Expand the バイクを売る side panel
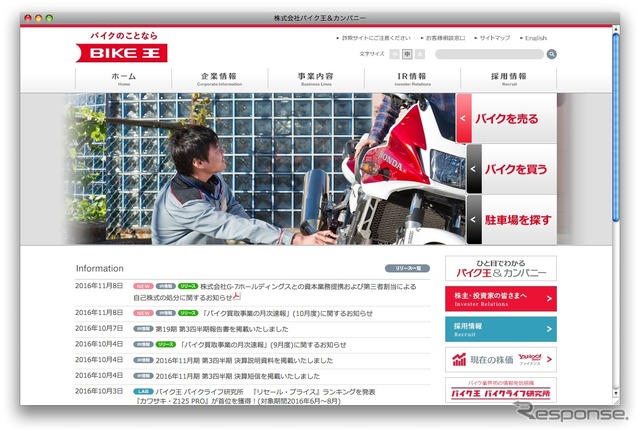The height and width of the screenshot is (433, 640). (506, 119)
